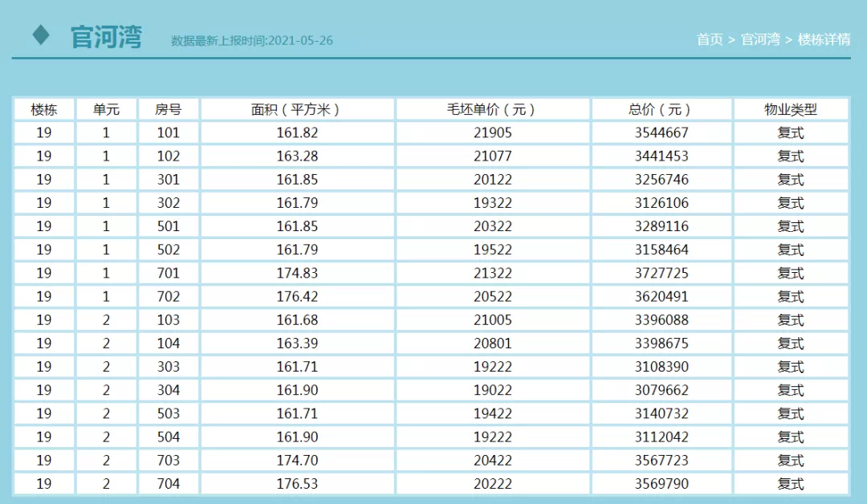Click area value 174.70
This screenshot has height=504, width=867.
298,461
